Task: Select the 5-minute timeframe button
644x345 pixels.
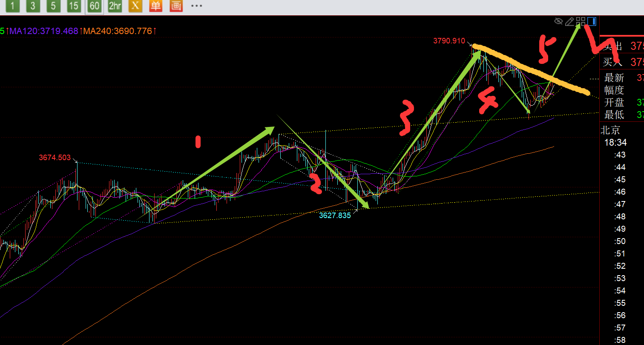Action: pyautogui.click(x=53, y=6)
